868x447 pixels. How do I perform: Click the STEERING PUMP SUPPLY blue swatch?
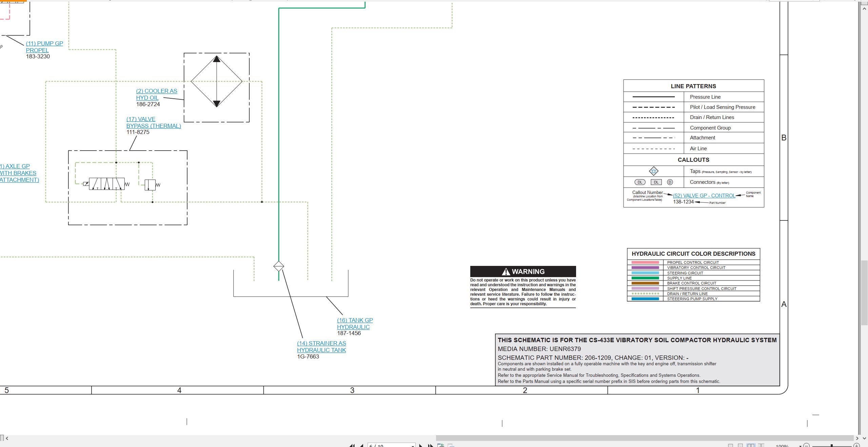pyautogui.click(x=645, y=299)
